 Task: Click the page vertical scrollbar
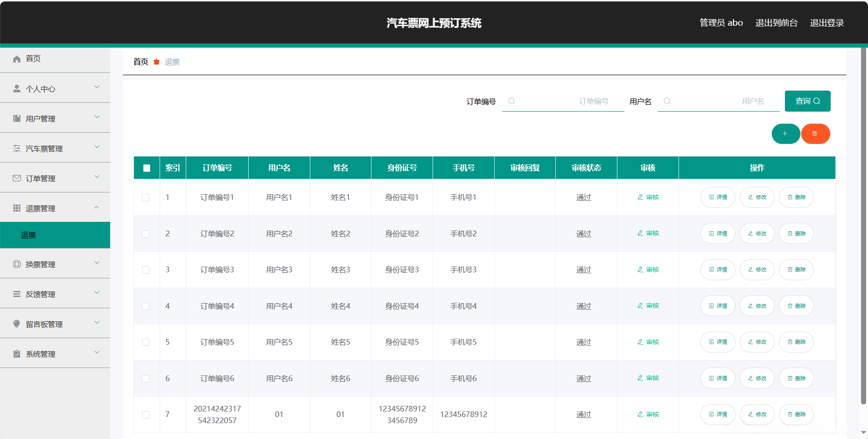[x=863, y=226]
